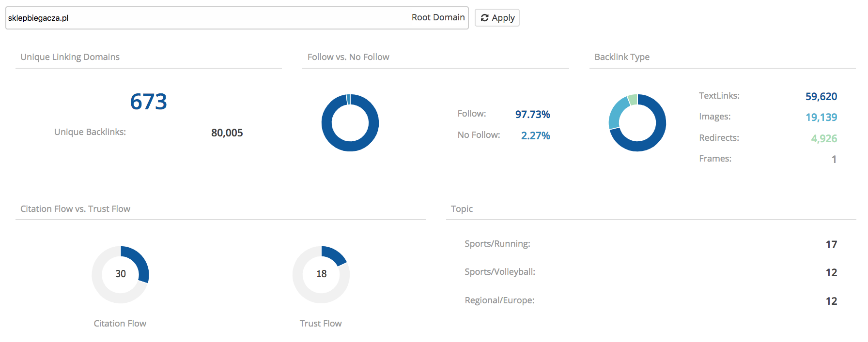Click the Citation Flow gauge showing 30

pyautogui.click(x=121, y=274)
